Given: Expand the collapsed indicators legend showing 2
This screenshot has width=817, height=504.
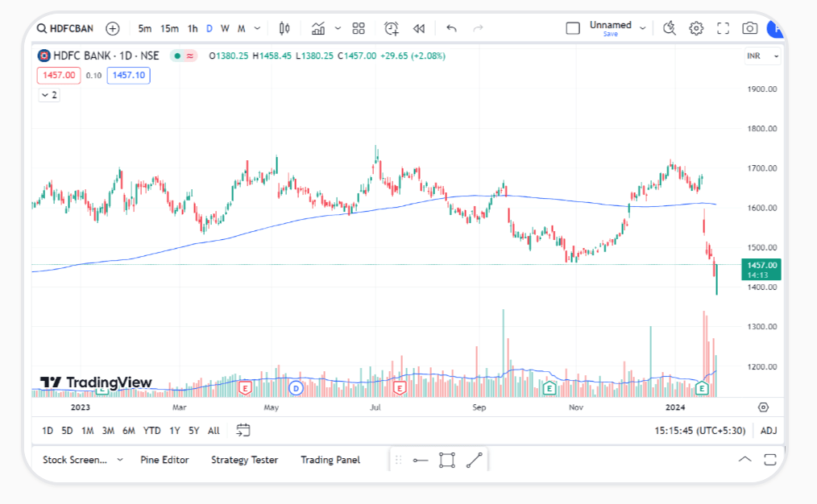Looking at the screenshot, I should (x=49, y=95).
